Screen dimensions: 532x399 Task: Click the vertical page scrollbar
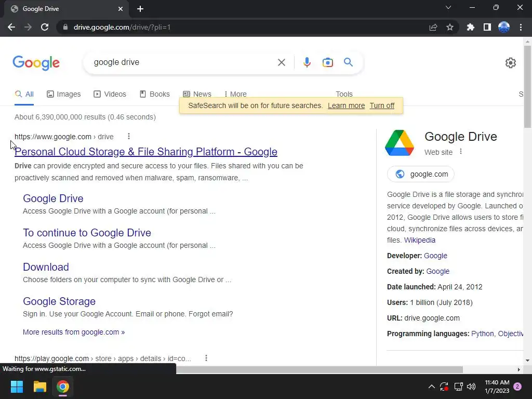pos(527,87)
